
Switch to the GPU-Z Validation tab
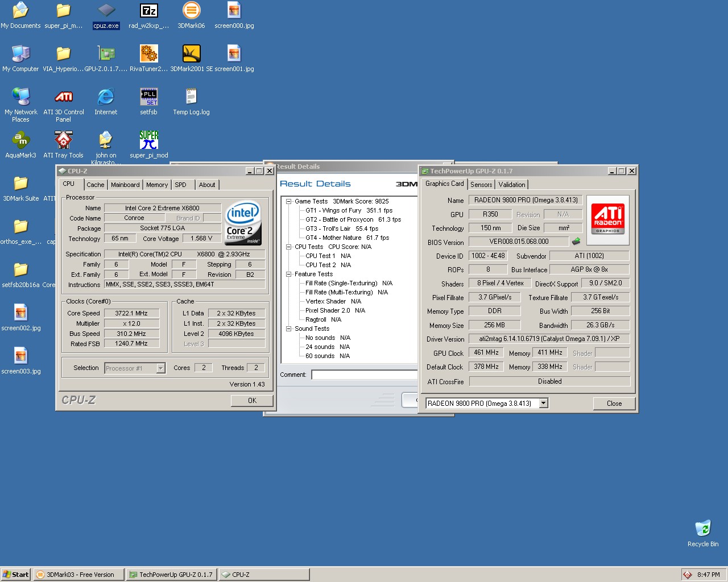click(x=512, y=185)
